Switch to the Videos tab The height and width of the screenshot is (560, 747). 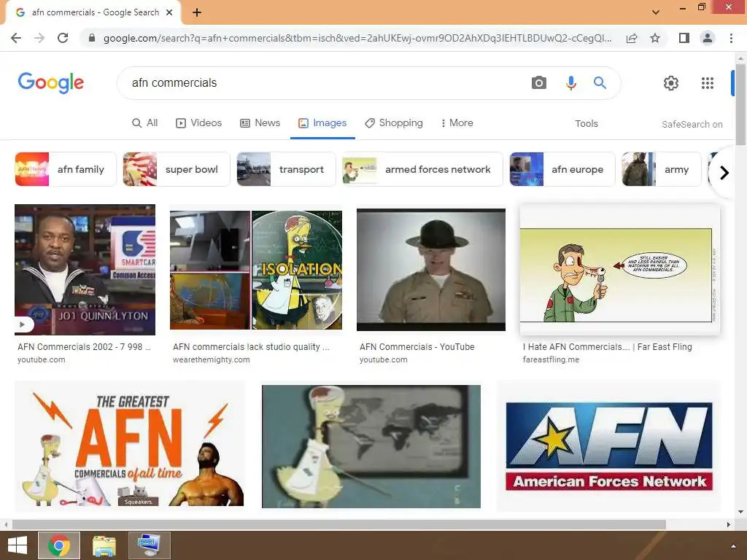pyautogui.click(x=199, y=122)
